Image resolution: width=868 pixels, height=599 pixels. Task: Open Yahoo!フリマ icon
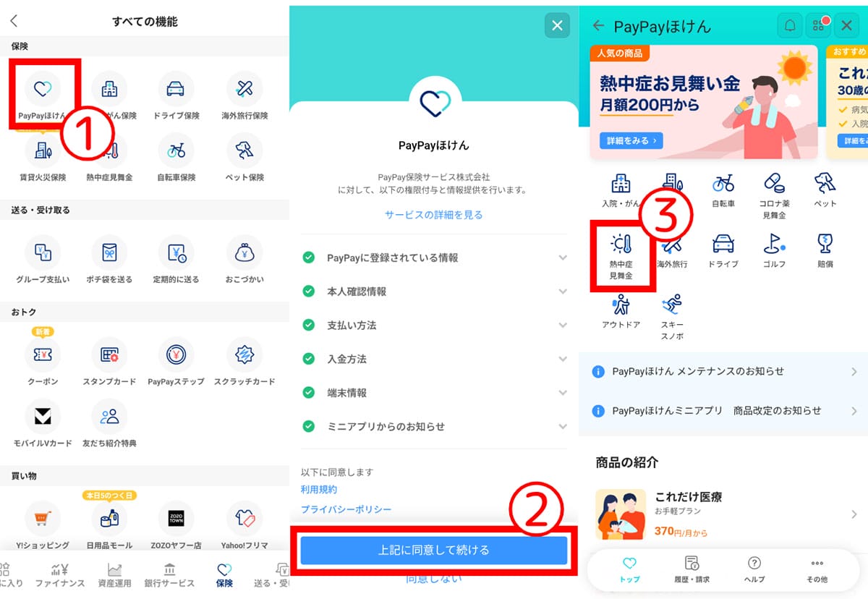(244, 518)
